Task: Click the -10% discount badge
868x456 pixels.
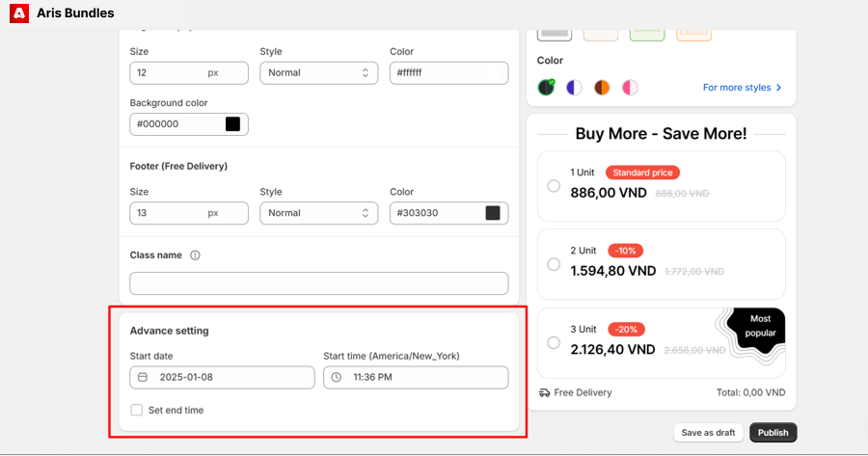Action: 626,251
